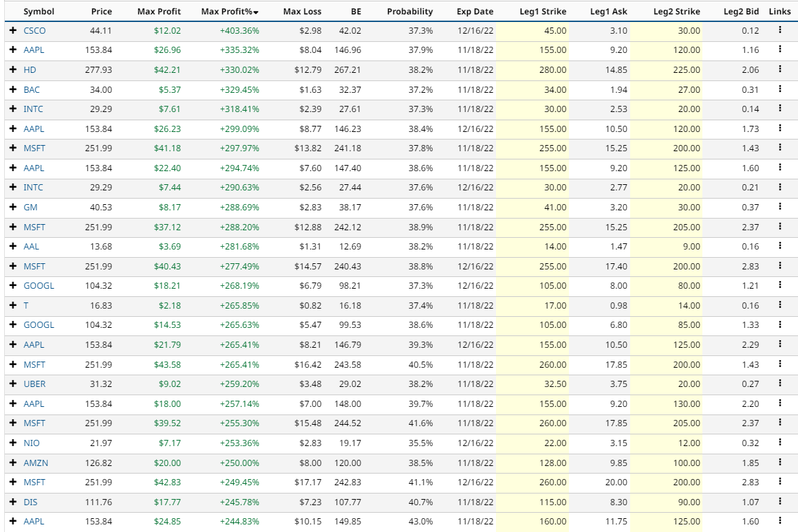Open the AMZN symbol link
The height and width of the screenshot is (532, 798).
34,463
